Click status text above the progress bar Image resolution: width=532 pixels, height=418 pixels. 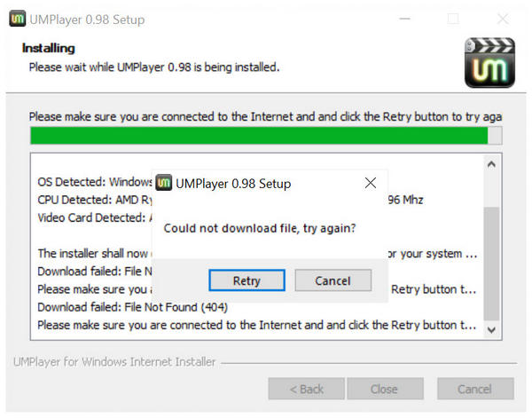[x=265, y=116]
